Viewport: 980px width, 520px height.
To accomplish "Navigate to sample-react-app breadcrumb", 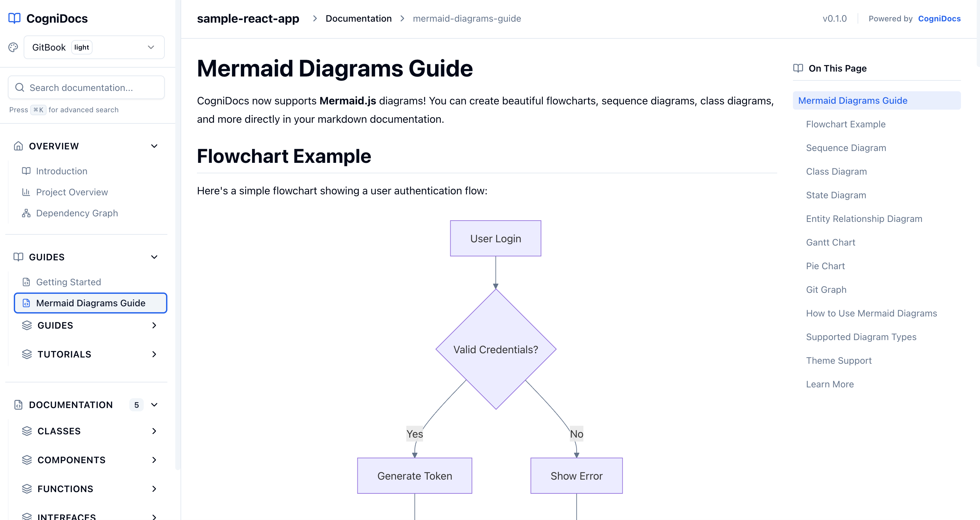I will pos(248,18).
